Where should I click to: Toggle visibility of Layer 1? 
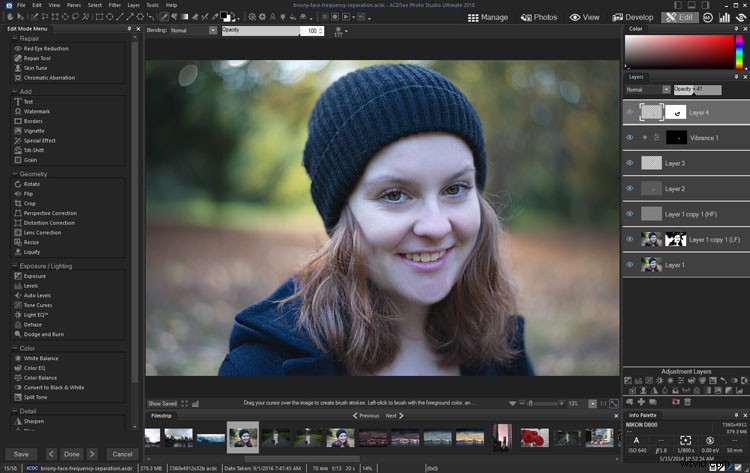(630, 264)
